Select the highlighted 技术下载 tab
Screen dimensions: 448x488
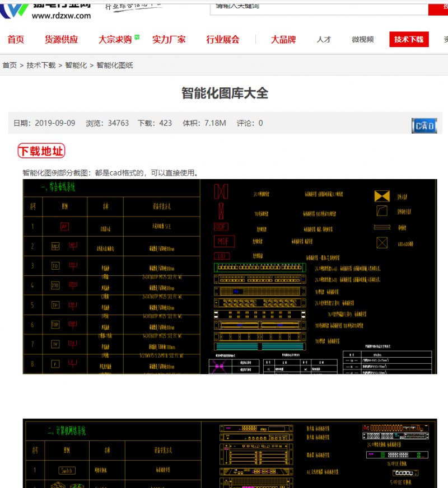tap(409, 39)
